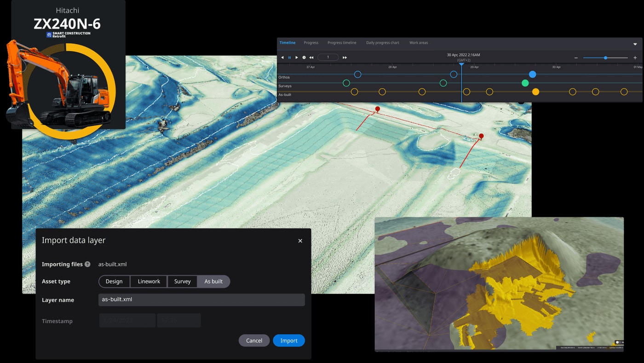
Task: Select the first As-built marker on 27 Apr
Action: pyautogui.click(x=354, y=92)
